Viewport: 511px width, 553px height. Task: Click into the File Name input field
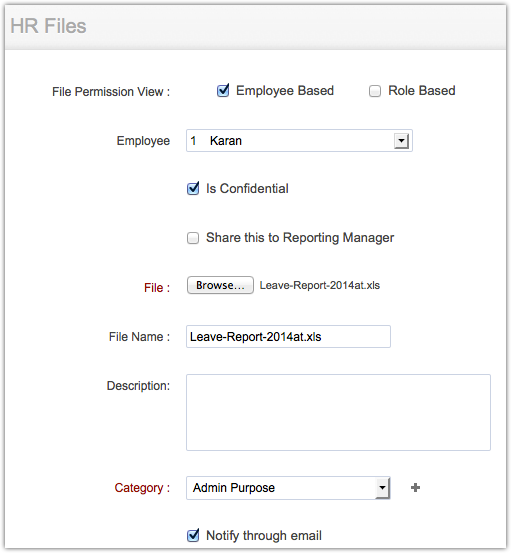[x=288, y=336]
